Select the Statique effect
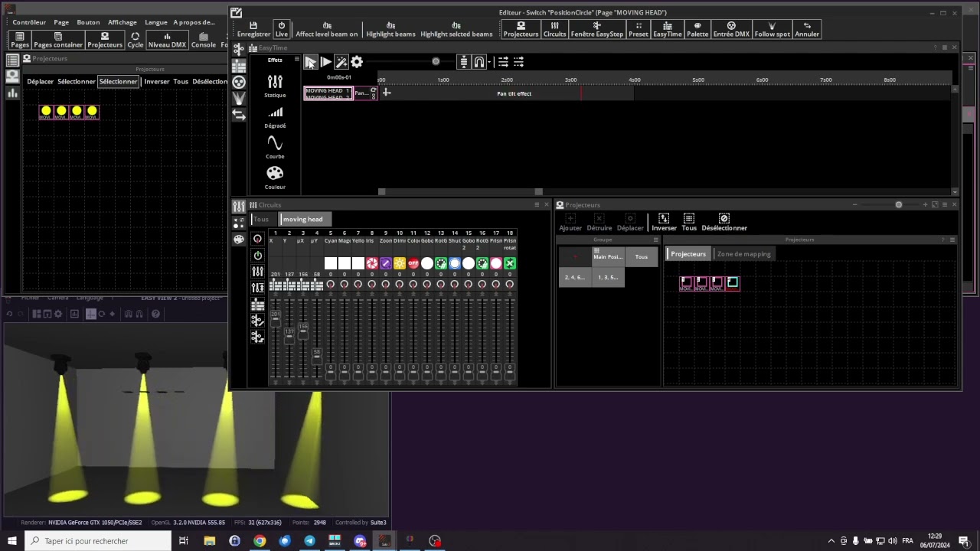Screen dimensions: 980x551 click(275, 86)
